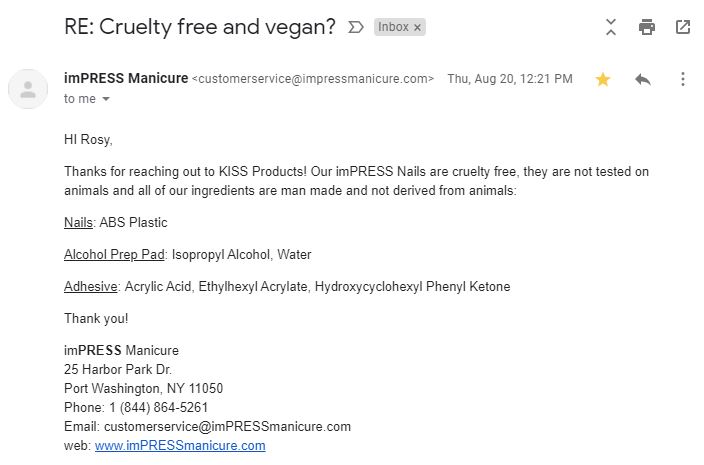Click the subject RE: Cruelty free and vegan?
The image size is (704, 465).
pos(200,27)
